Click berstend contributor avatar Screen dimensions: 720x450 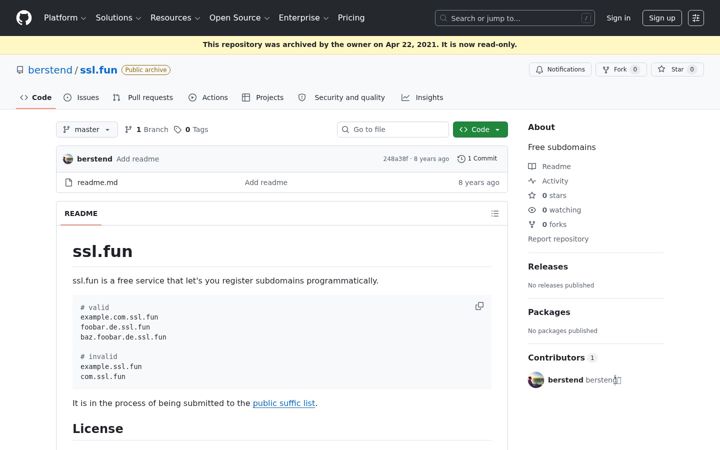coord(536,380)
